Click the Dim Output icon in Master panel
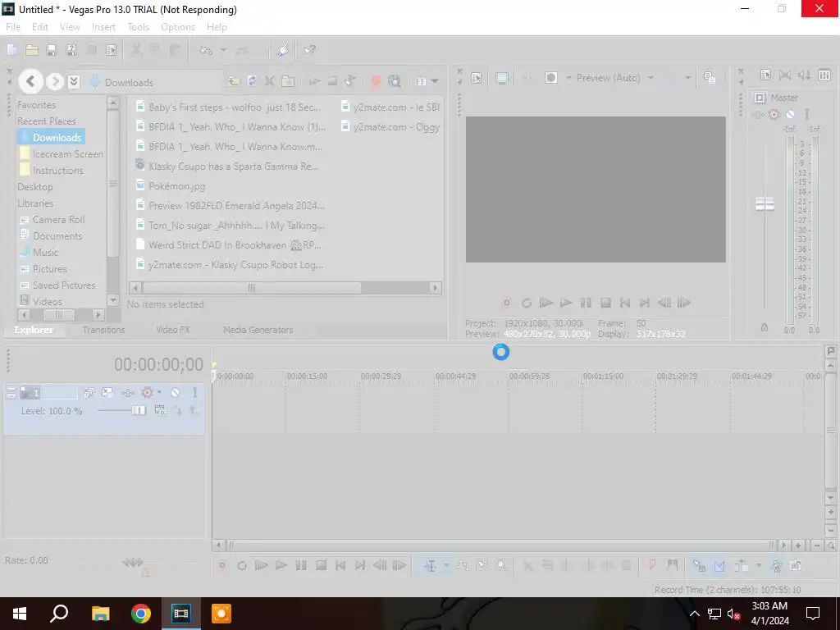This screenshot has height=630, width=840. (x=805, y=75)
